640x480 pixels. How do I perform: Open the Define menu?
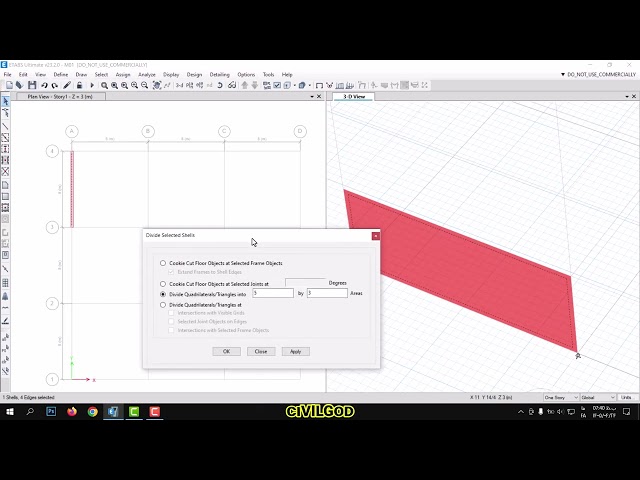(x=61, y=74)
